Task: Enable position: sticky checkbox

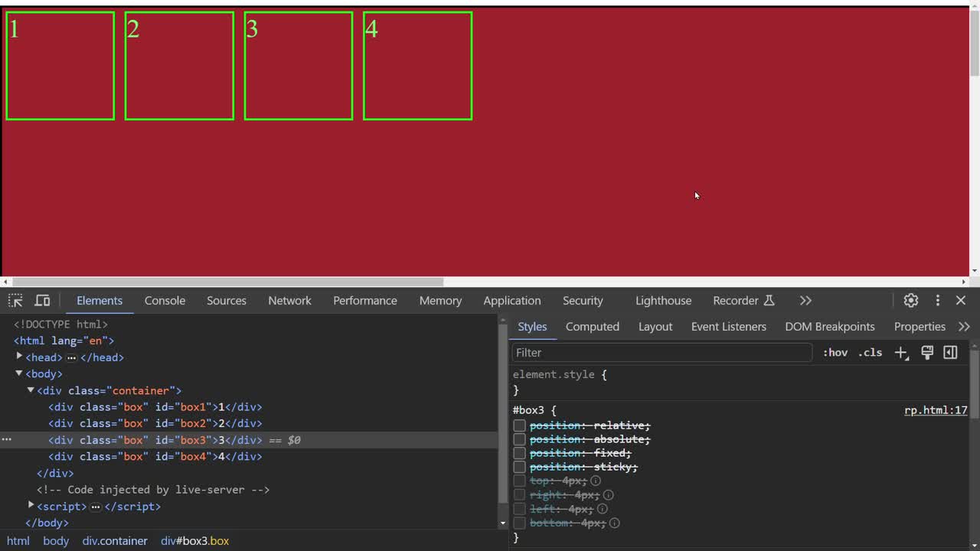Action: pyautogui.click(x=519, y=467)
